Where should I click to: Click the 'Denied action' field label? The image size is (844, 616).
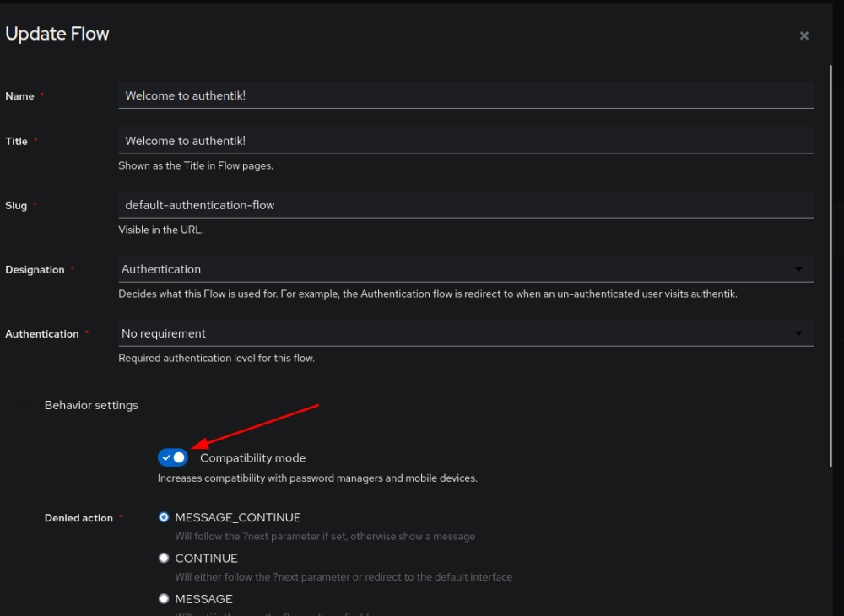[78, 518]
